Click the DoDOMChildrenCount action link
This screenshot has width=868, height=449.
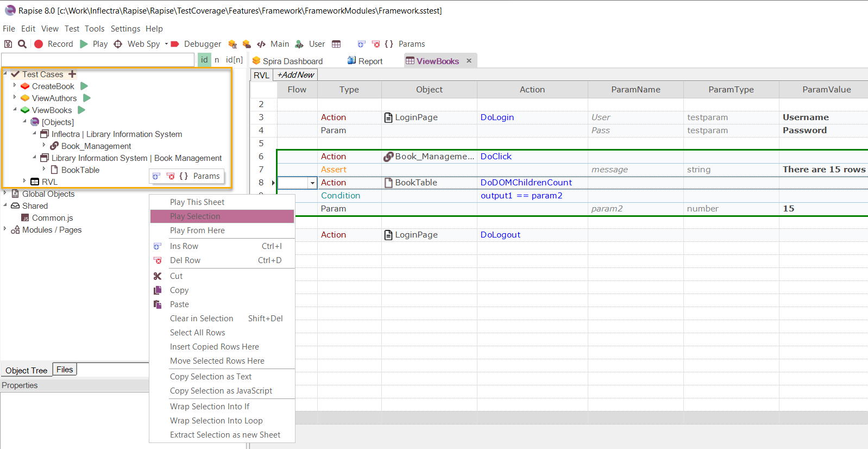click(526, 183)
